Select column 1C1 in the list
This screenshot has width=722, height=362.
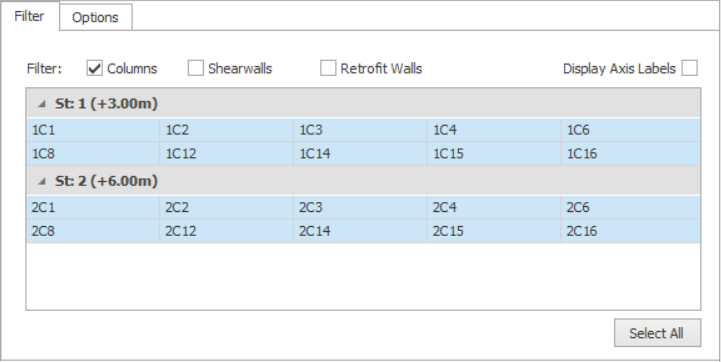(93, 130)
